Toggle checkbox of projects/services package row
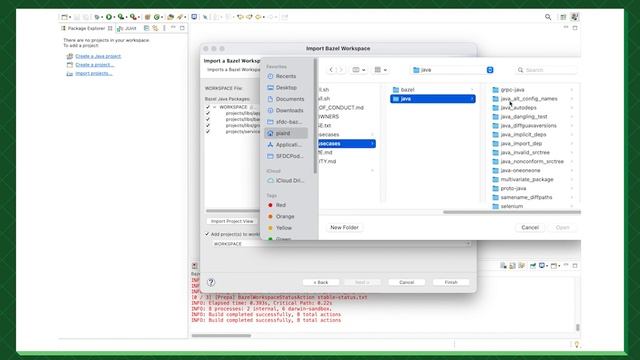 click(x=208, y=131)
